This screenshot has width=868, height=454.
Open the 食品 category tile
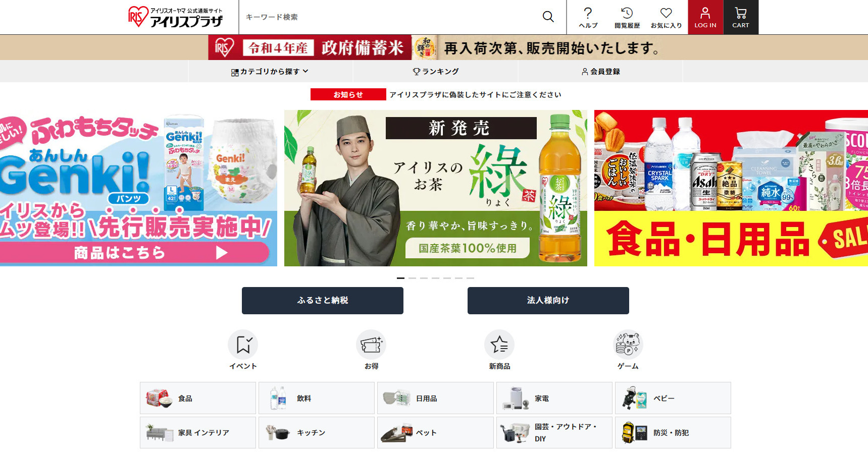(198, 398)
